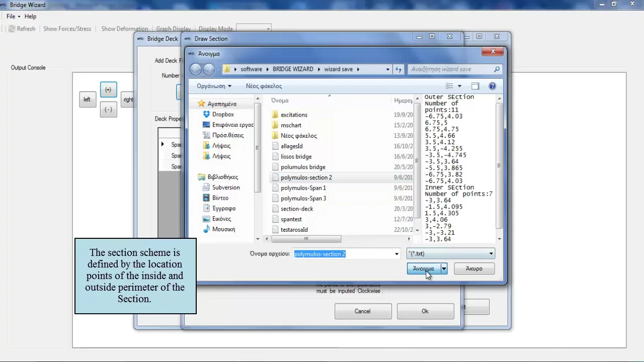644x362 pixels.
Task: Expand the file name history dropdown
Action: tap(396, 254)
